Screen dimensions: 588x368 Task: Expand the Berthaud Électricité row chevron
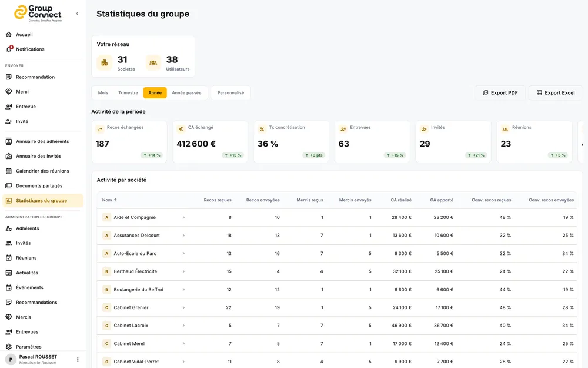coord(183,271)
